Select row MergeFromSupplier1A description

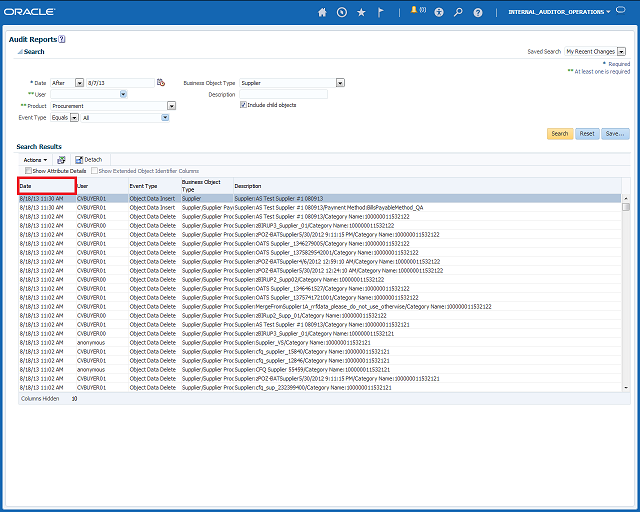click(320, 307)
